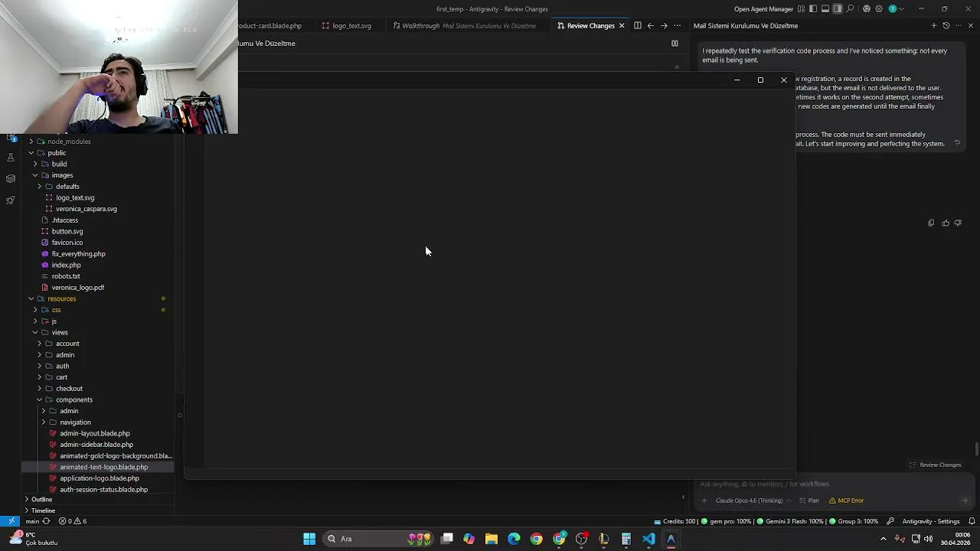
Task: Close the agent chat panel
Action: click(971, 25)
